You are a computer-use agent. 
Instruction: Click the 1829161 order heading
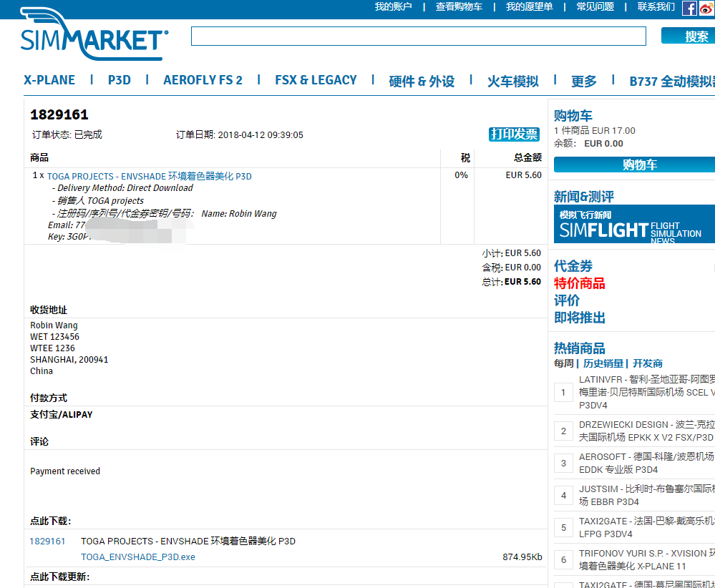(x=59, y=114)
